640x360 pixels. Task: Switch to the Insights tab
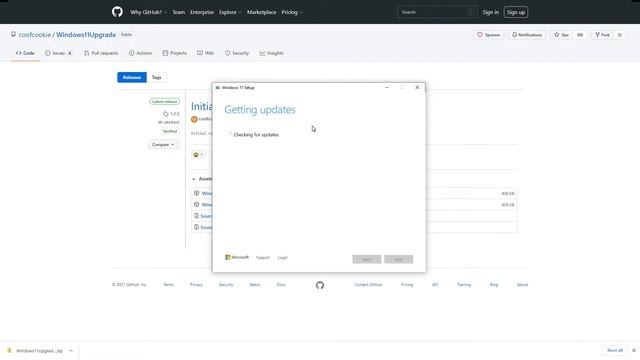271,53
